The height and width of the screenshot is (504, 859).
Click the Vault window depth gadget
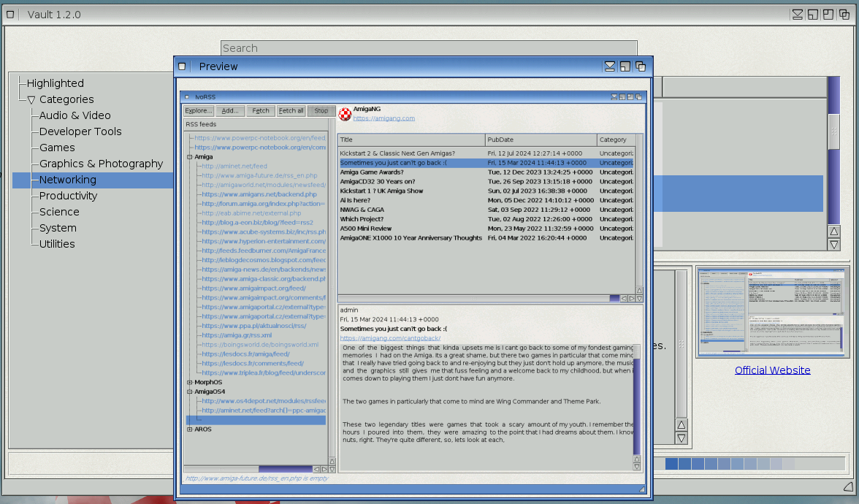click(844, 15)
